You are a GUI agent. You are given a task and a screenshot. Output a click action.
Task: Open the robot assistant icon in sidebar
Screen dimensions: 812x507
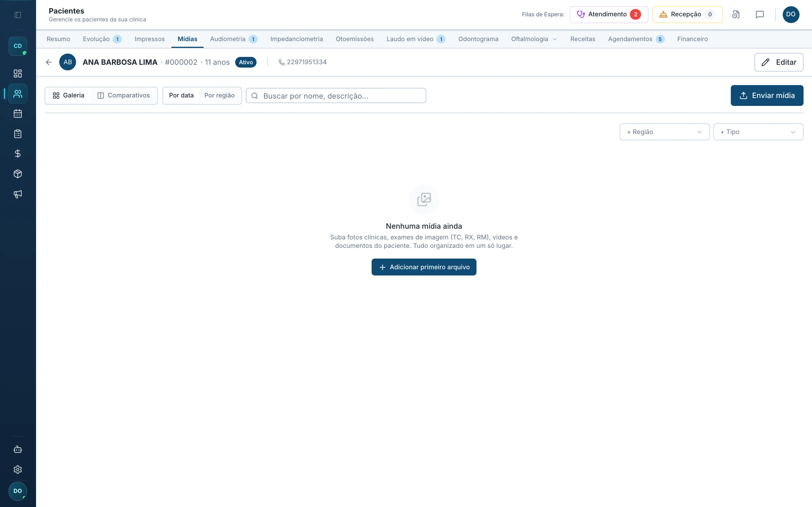[18, 449]
